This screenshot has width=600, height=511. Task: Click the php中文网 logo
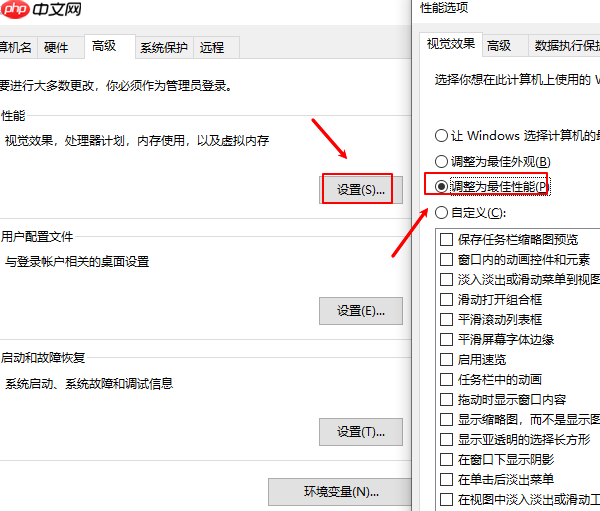(x=41, y=9)
